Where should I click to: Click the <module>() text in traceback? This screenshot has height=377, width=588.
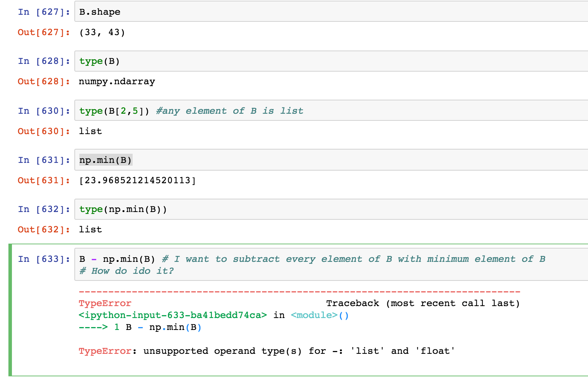[x=320, y=315]
